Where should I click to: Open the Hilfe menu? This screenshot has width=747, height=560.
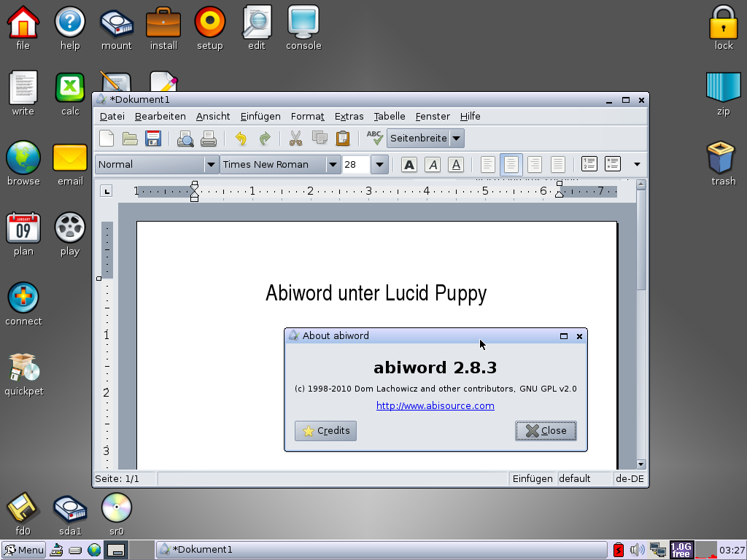tap(471, 117)
